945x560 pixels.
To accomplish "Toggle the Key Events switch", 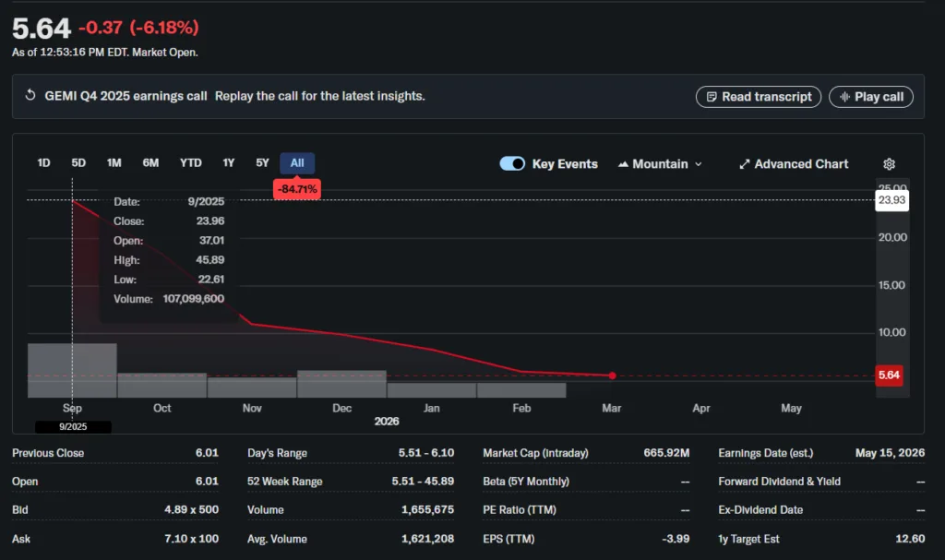I will click(x=512, y=164).
